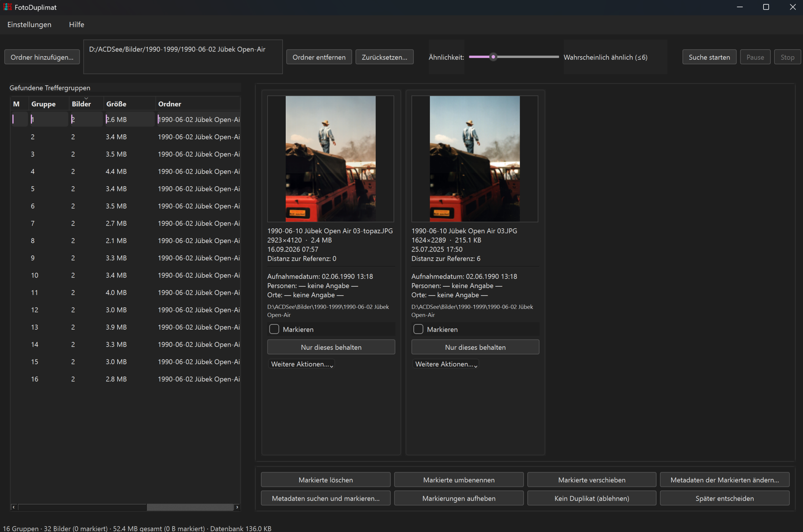This screenshot has width=803, height=532.
Task: Click the Zurücksetzen button
Action: 384,57
